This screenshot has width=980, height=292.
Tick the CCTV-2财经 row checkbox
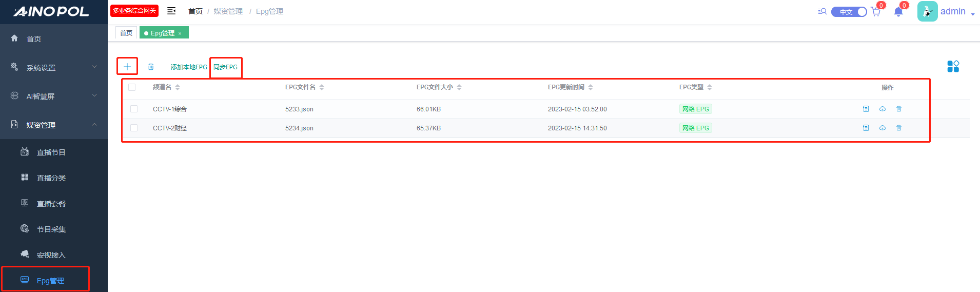click(134, 128)
